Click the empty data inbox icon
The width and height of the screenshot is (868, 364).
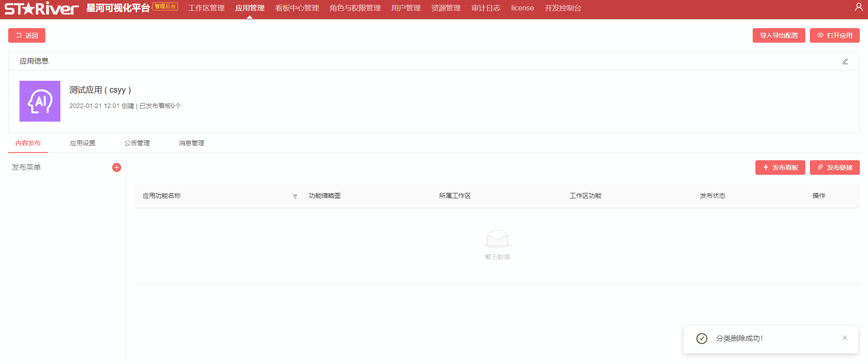tap(497, 238)
